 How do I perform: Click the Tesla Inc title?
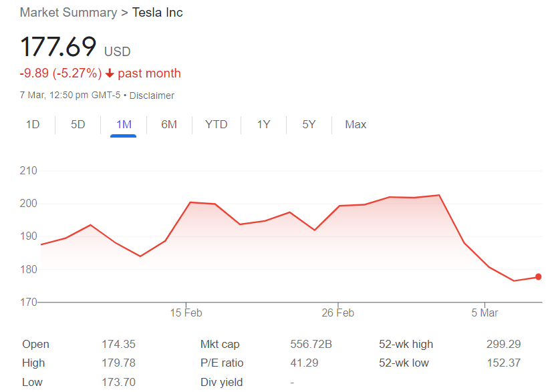click(157, 13)
